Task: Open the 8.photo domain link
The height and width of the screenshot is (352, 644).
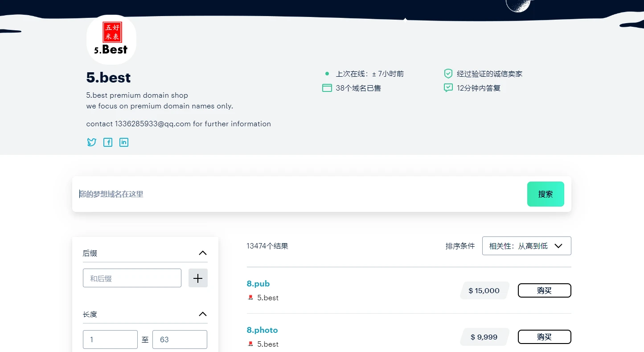Action: pyautogui.click(x=262, y=330)
